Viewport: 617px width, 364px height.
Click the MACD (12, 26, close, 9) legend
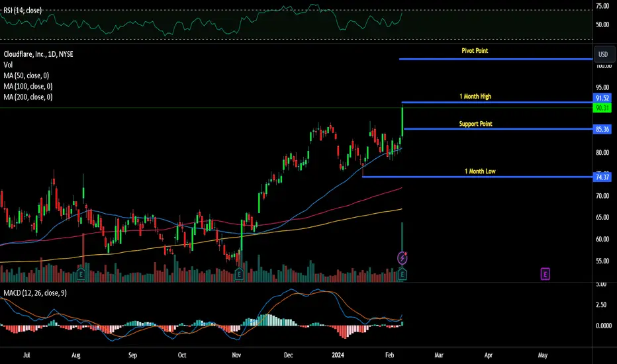(35, 293)
